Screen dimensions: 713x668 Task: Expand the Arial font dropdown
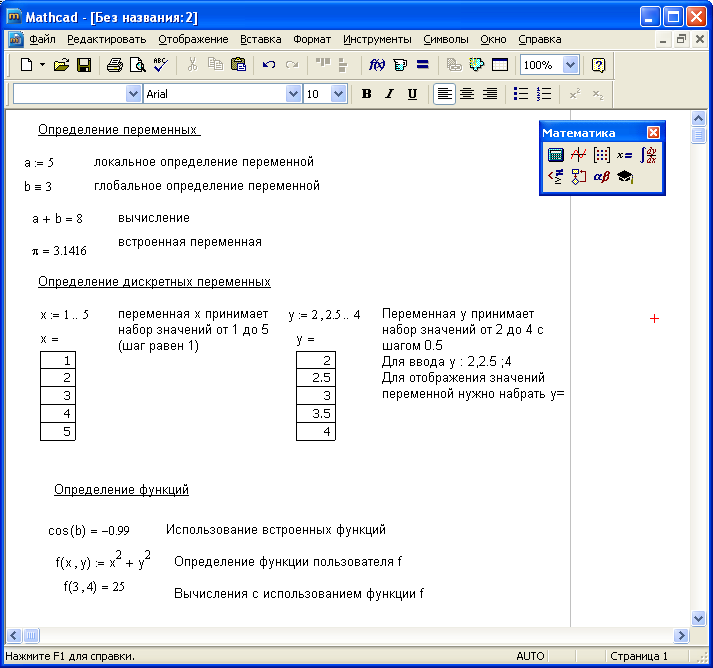pyautogui.click(x=293, y=94)
